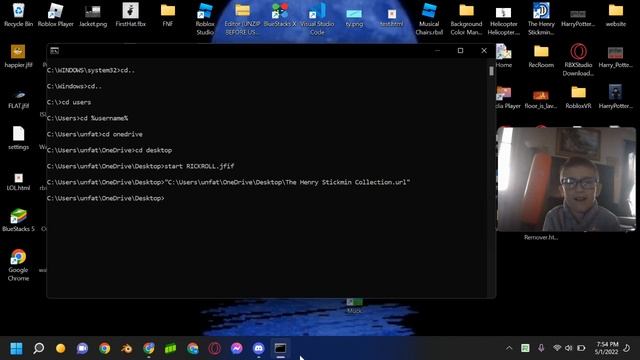Open the Editor UNZIP BEFORE US folder

click(242, 19)
